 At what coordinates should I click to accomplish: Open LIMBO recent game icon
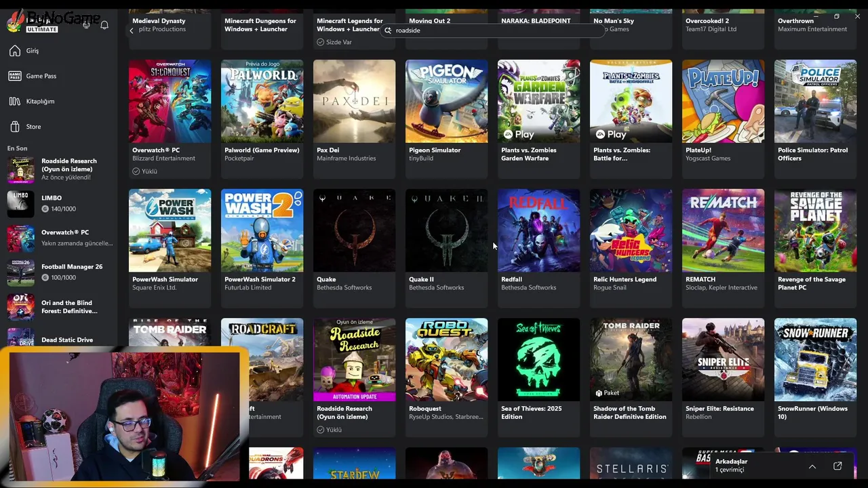pyautogui.click(x=20, y=204)
